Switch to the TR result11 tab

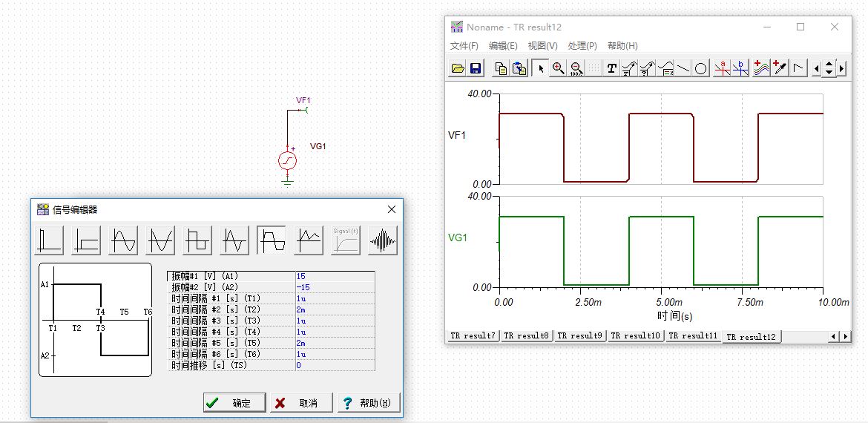point(692,335)
